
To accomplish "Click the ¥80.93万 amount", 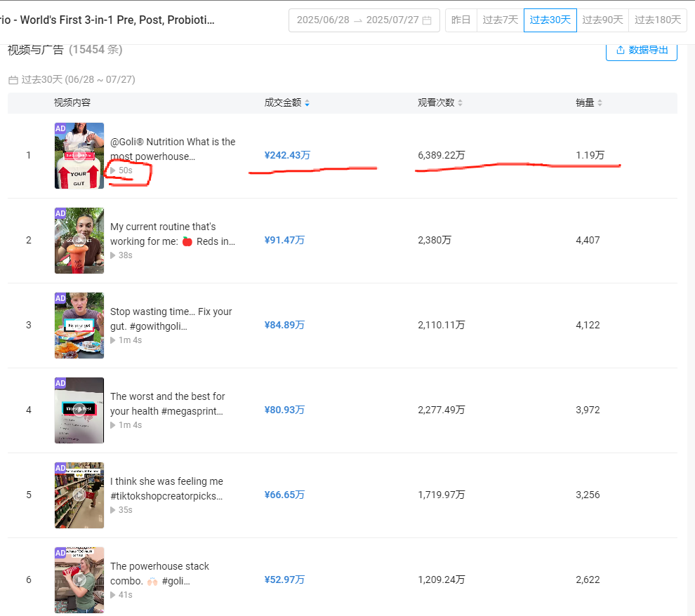I will [x=284, y=410].
